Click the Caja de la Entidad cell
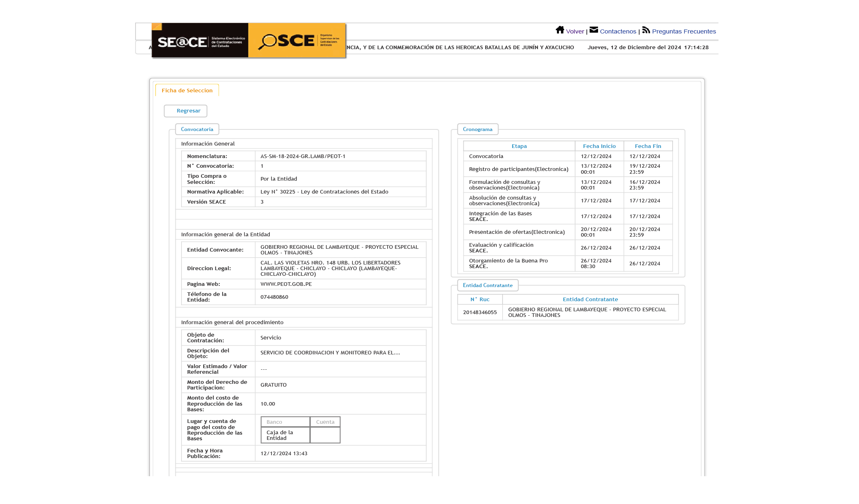 pyautogui.click(x=286, y=435)
